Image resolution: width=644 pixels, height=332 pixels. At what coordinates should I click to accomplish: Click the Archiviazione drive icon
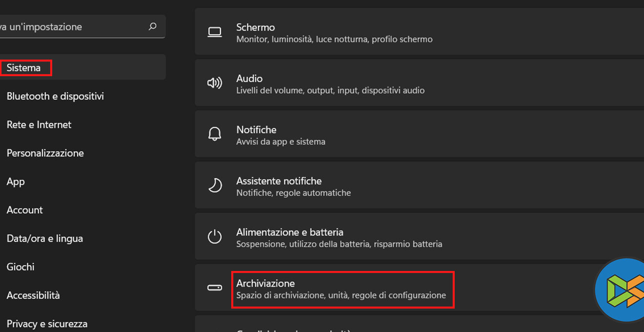[x=215, y=288]
